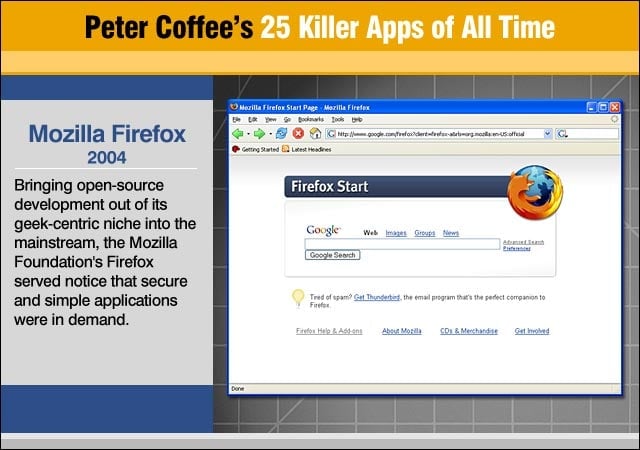The width and height of the screenshot is (640, 450).
Task: Click the Google Search button
Action: pos(333,255)
